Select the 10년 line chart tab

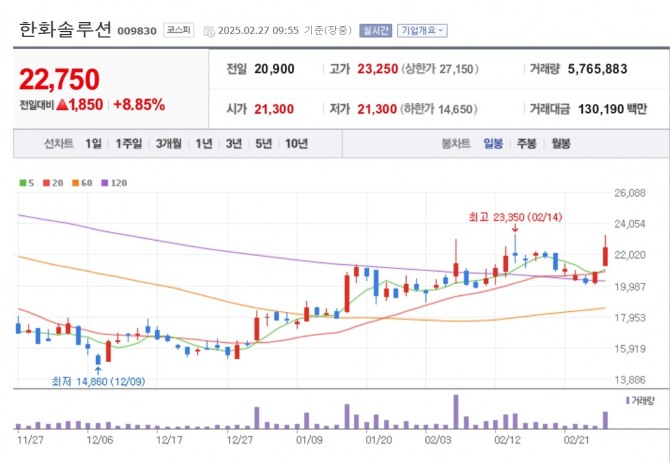click(x=297, y=144)
